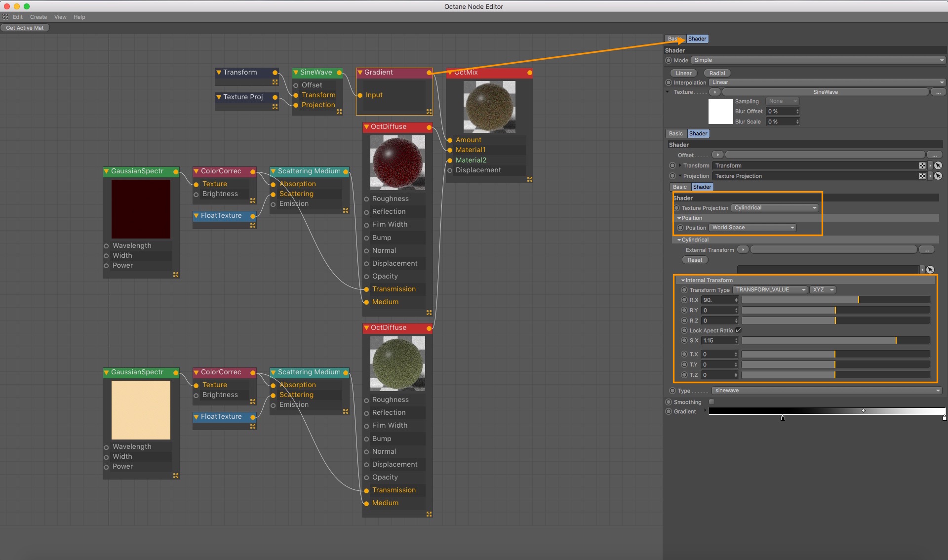Collapse the Internal Transform section
948x560 pixels.
(683, 280)
